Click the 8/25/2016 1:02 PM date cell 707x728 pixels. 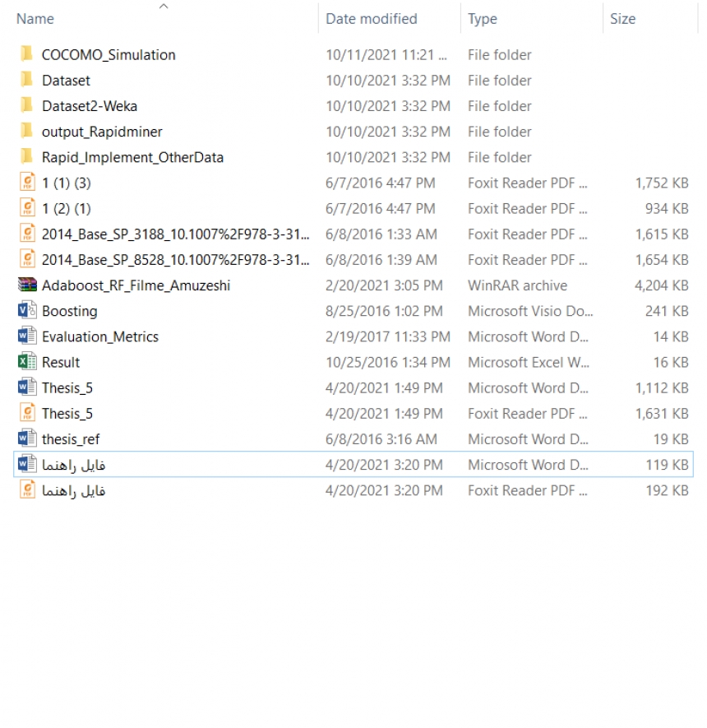[x=384, y=311]
